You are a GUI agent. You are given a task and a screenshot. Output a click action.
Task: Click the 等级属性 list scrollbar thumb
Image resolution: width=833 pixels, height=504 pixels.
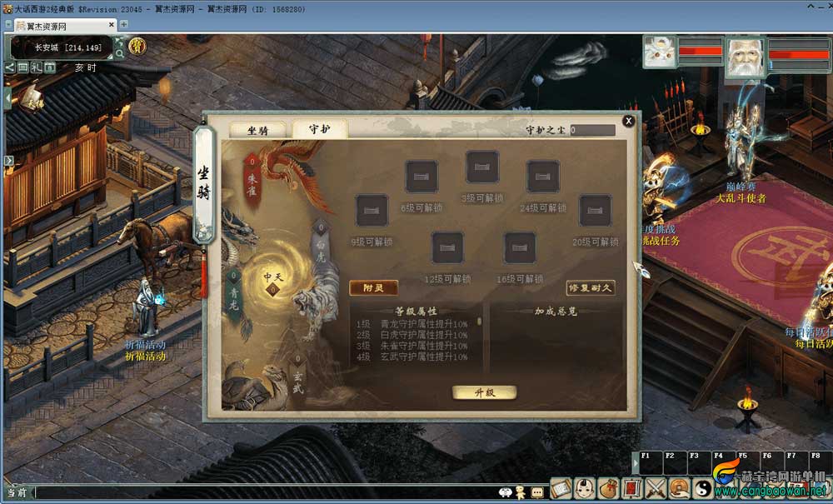click(x=479, y=322)
